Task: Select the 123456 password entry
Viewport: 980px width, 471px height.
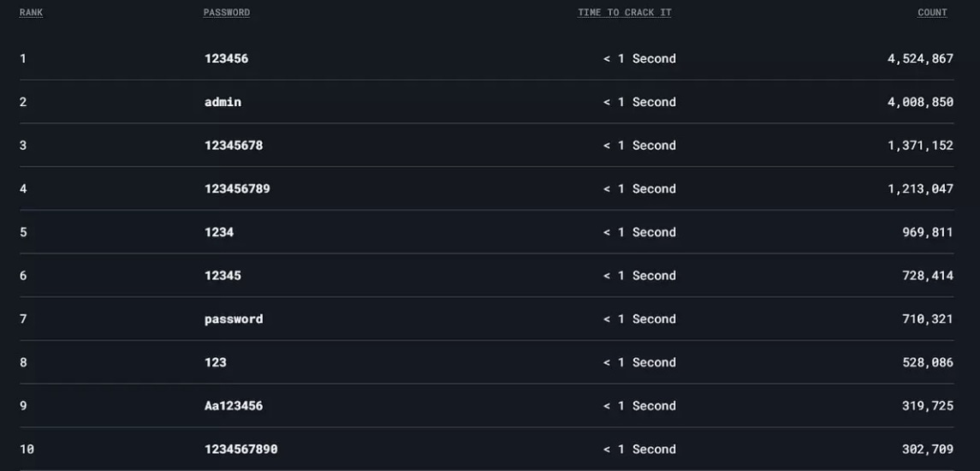Action: click(226, 59)
